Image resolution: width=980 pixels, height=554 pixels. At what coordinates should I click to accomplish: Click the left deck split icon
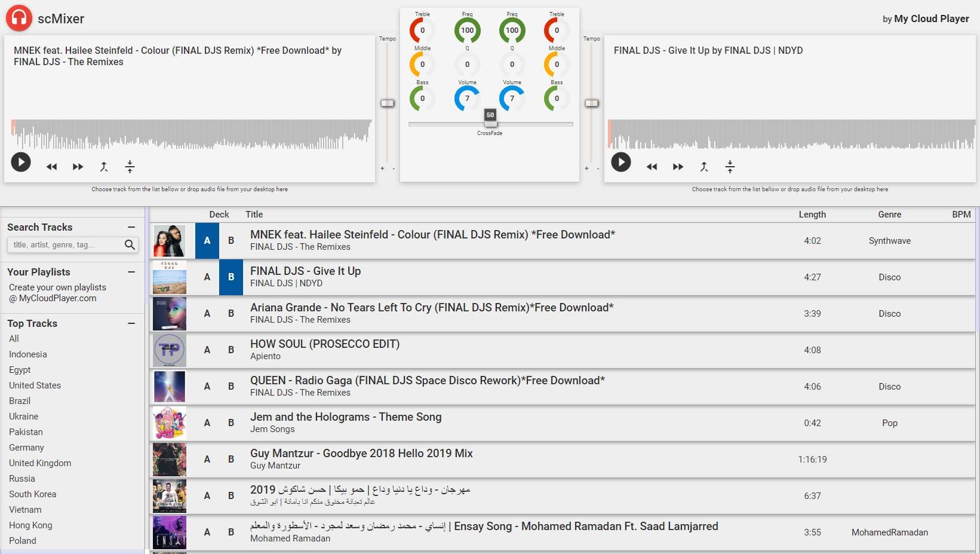pyautogui.click(x=130, y=167)
